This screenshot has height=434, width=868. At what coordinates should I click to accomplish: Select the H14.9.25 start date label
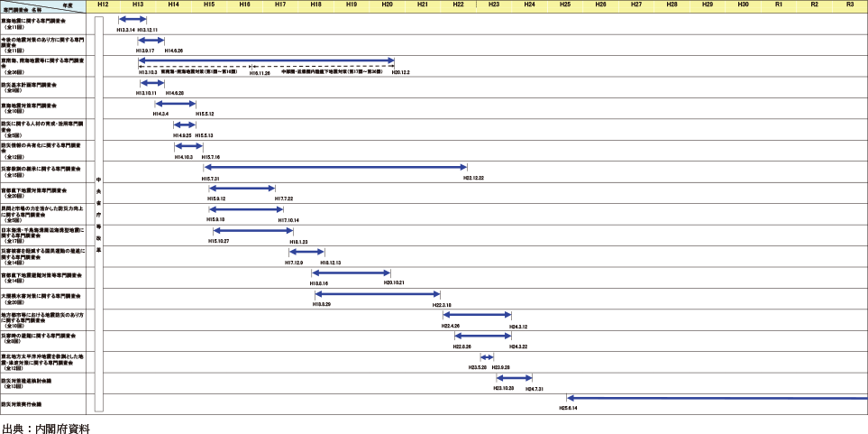pos(182,135)
